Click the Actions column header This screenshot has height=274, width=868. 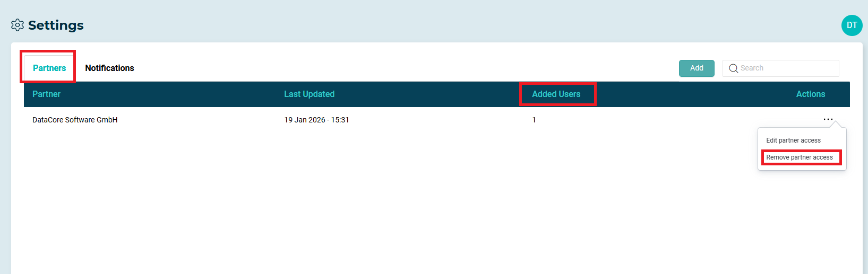[810, 94]
